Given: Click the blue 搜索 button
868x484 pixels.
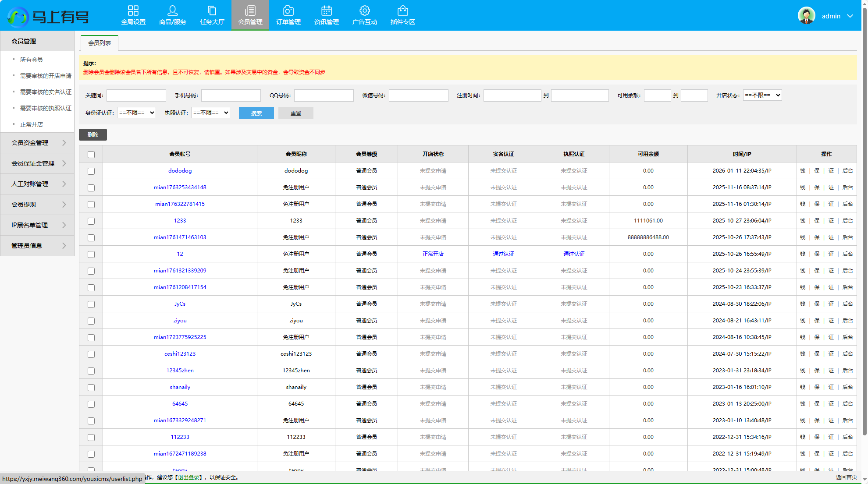Looking at the screenshot, I should click(x=256, y=113).
